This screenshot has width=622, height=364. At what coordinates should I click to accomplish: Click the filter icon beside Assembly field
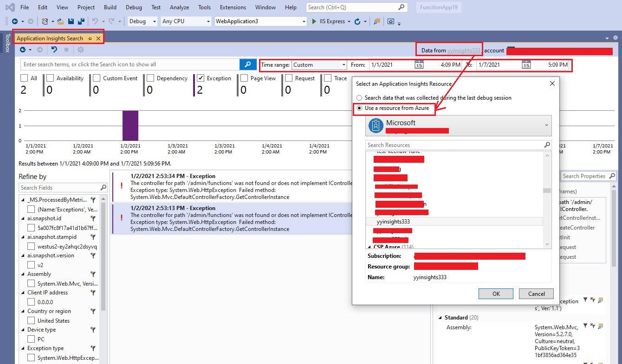click(x=93, y=274)
